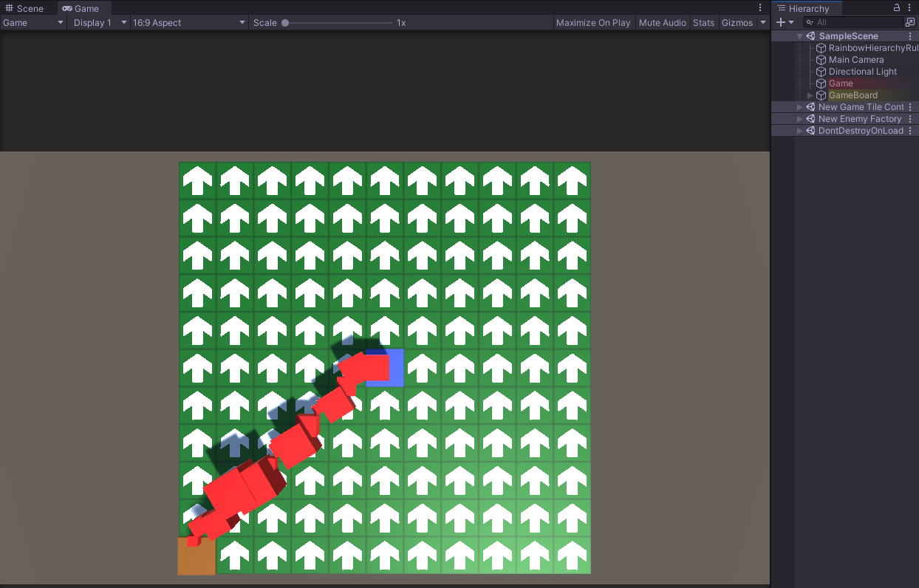Open the Game view panel options menu

[760, 8]
